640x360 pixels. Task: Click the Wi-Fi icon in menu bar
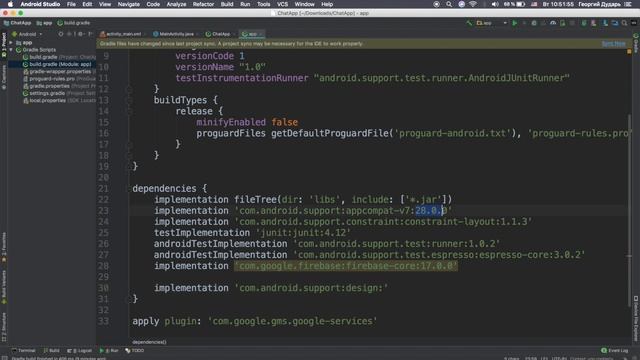(473, 4)
